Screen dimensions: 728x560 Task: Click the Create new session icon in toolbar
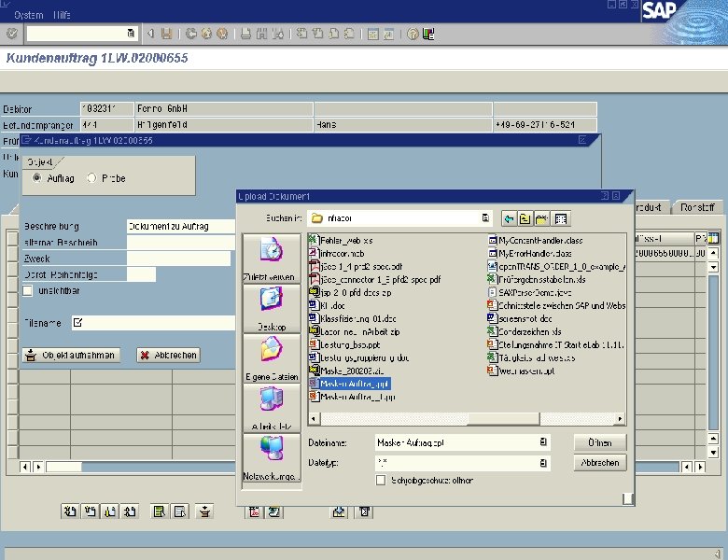(372, 34)
